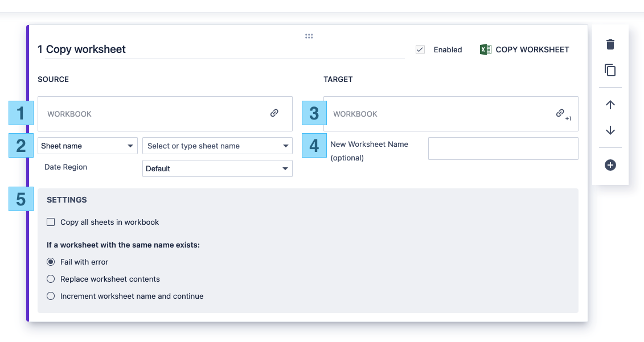Select Replace worksheet contents option

tap(51, 279)
